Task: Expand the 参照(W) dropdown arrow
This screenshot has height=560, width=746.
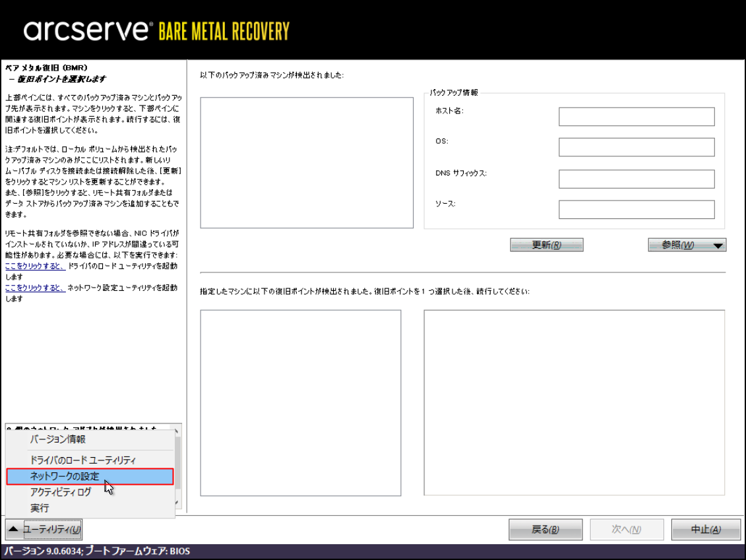Action: [x=718, y=245]
